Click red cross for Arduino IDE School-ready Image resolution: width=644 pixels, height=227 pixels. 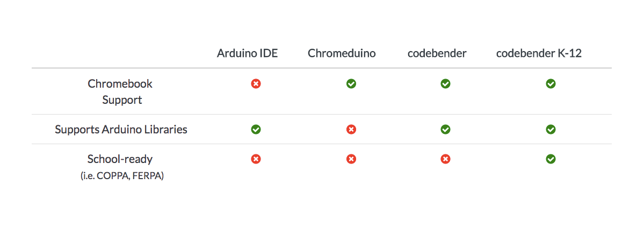click(x=256, y=159)
